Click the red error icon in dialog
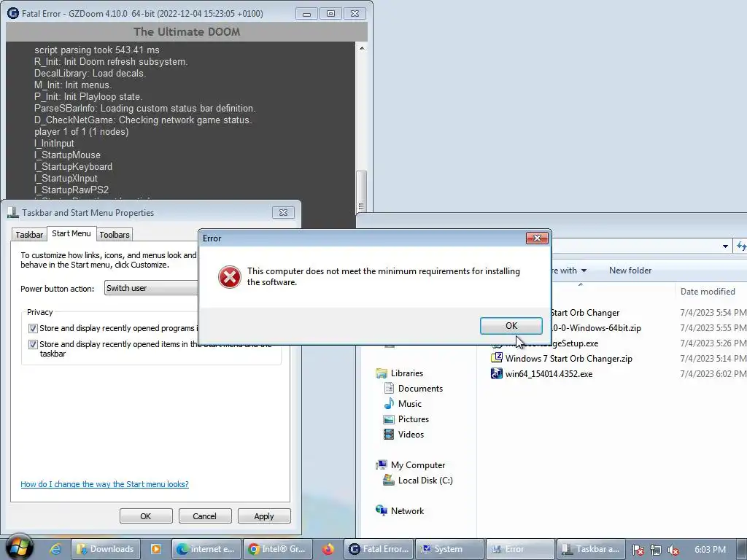 click(x=230, y=276)
